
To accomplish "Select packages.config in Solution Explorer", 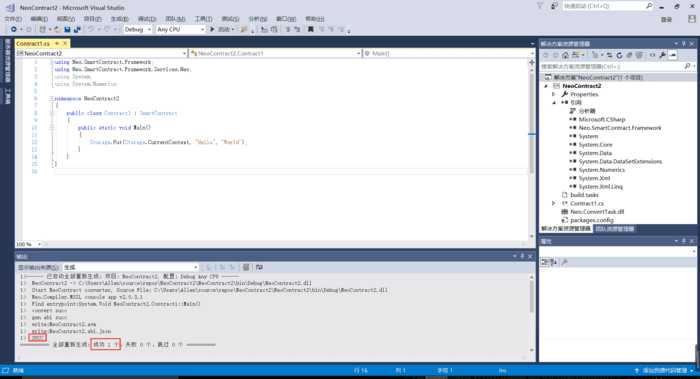I will 592,220.
